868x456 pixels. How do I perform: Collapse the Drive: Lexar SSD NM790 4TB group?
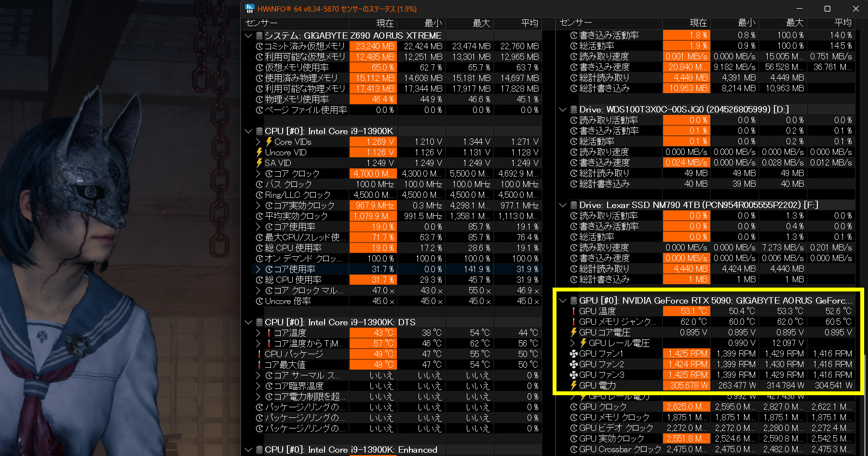(562, 205)
